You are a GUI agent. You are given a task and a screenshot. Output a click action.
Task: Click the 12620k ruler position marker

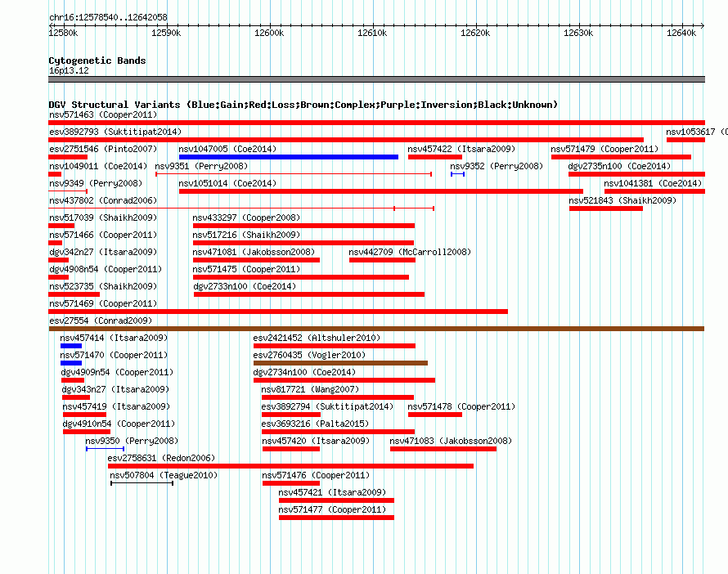coord(475,33)
